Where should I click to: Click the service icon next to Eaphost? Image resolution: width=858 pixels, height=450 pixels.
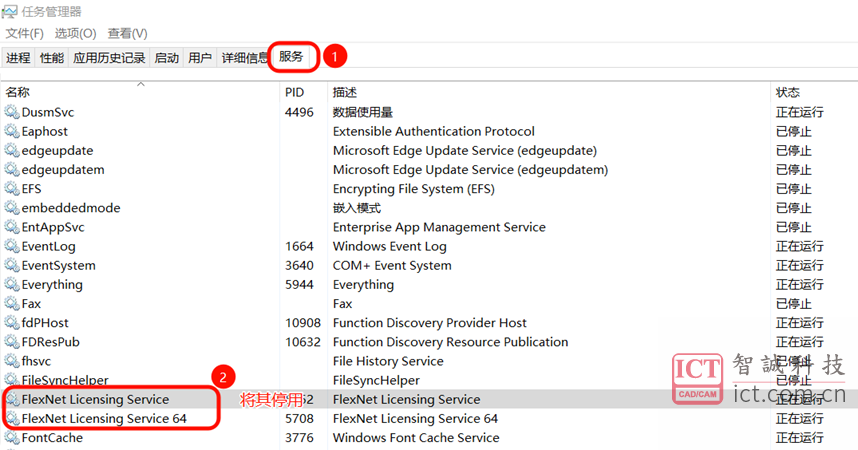[x=12, y=131]
